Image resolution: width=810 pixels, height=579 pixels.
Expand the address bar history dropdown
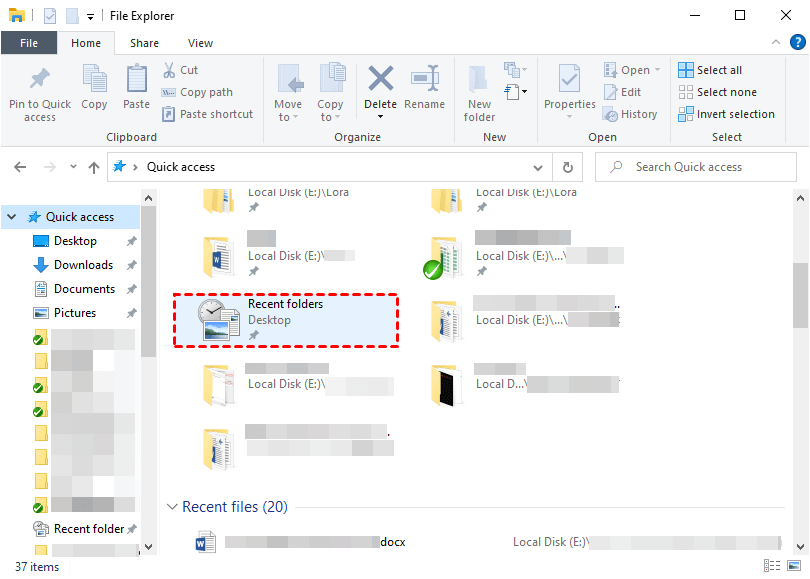(x=538, y=167)
